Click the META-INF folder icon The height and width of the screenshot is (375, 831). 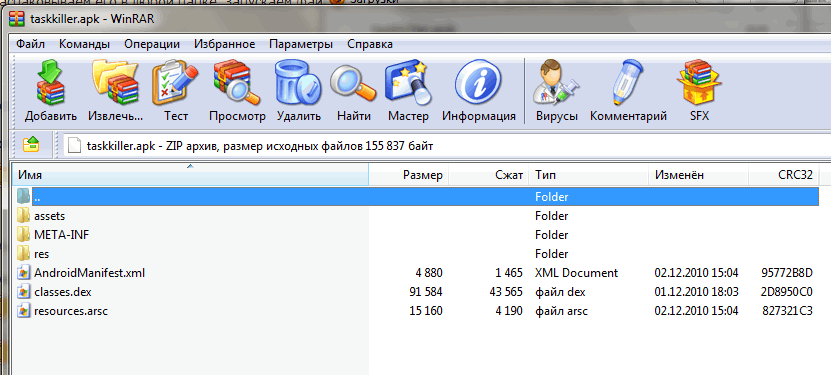click(23, 235)
